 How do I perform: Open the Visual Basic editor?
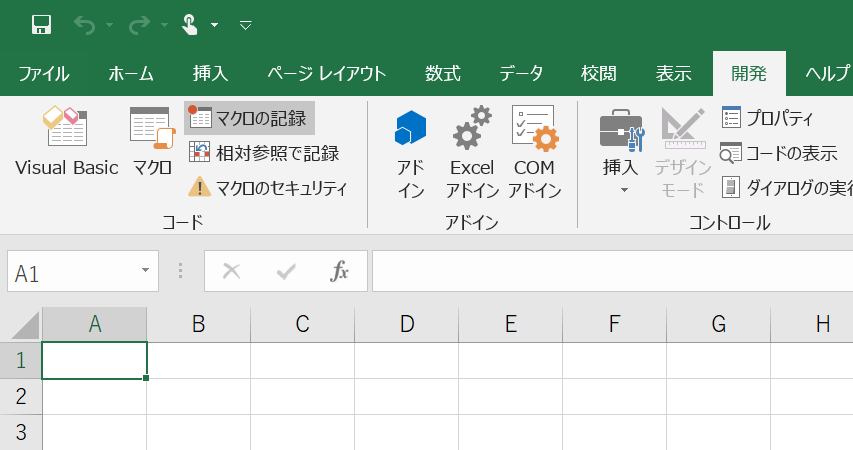66,143
